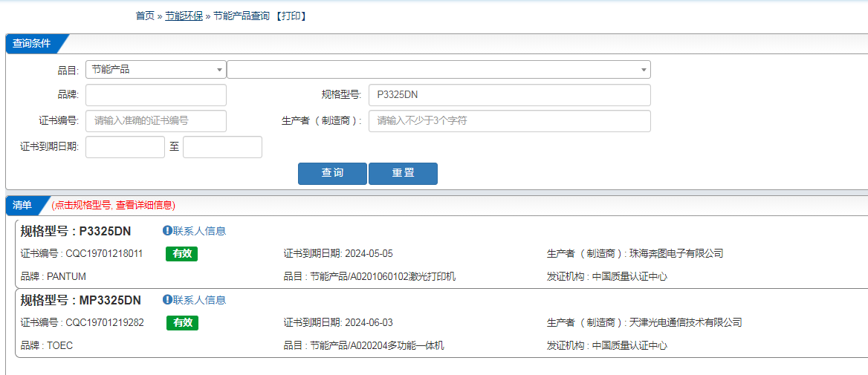Screen dimensions: 868x375
Task: Open 联系人信息 for P3325DN
Action: [x=199, y=231]
